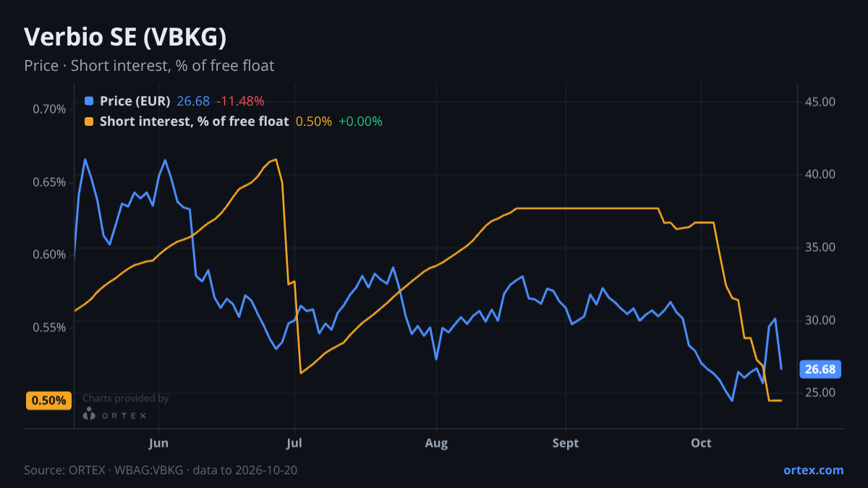
Task: Click the Aug label on the time axis
Action: point(435,443)
